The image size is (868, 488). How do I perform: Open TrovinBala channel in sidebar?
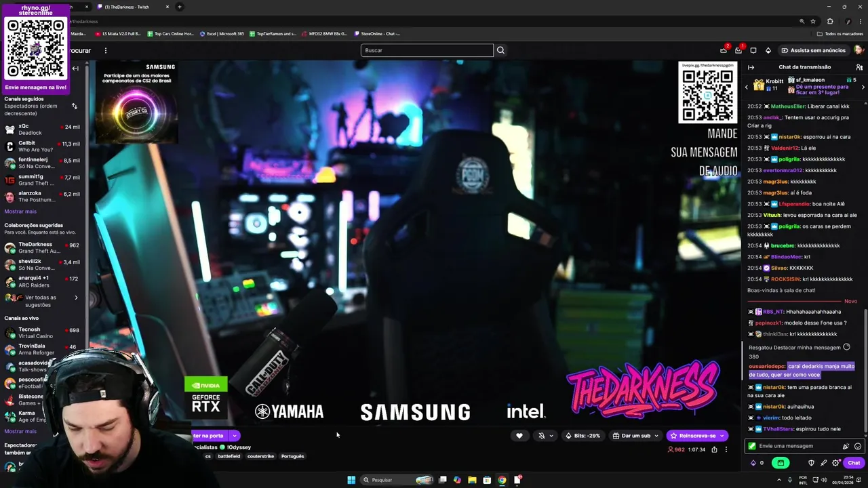click(x=42, y=349)
